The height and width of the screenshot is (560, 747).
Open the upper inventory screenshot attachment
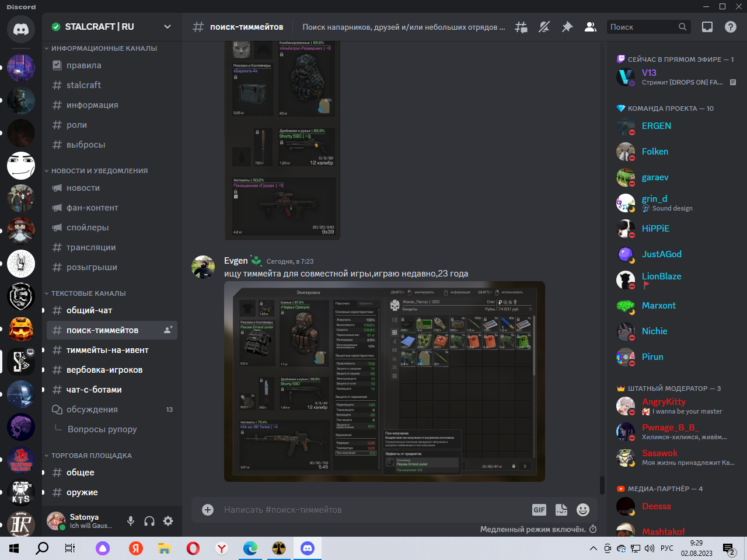point(282,141)
